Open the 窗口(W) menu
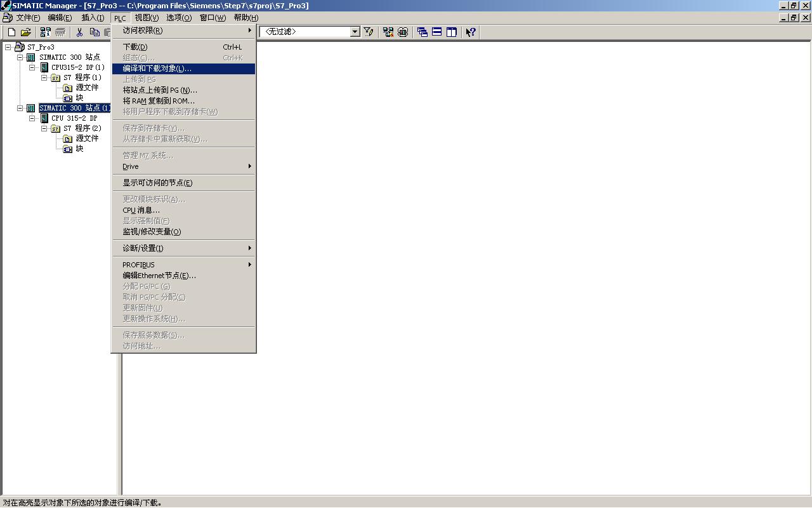 pos(213,18)
